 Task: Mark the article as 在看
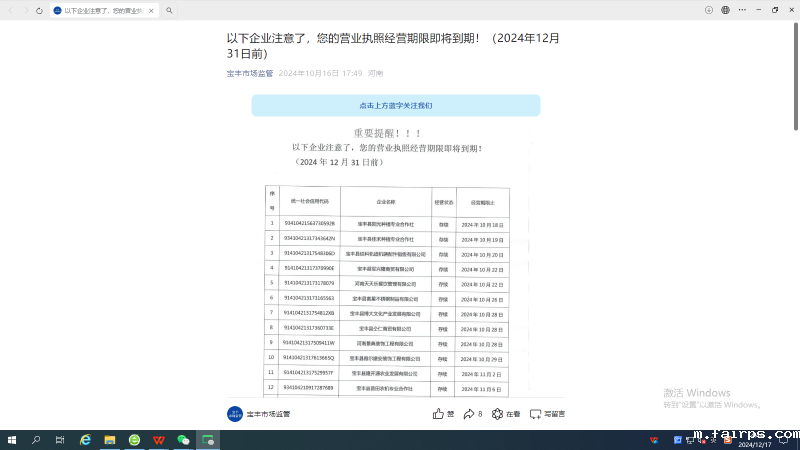506,414
